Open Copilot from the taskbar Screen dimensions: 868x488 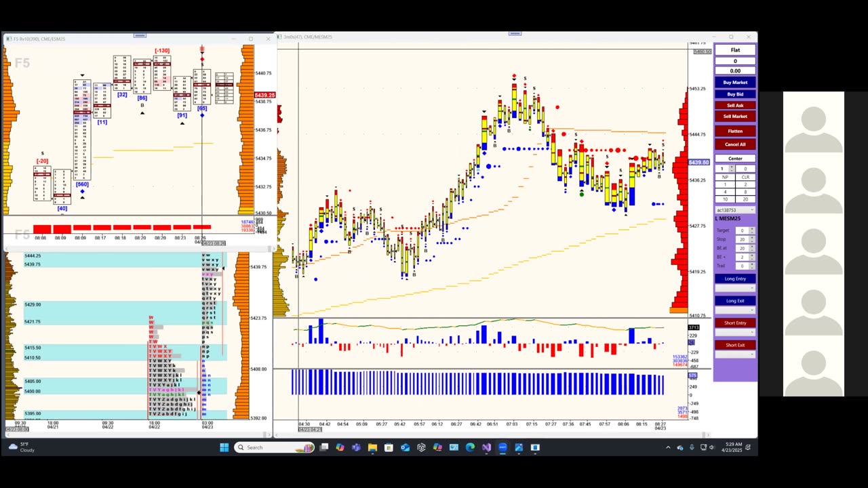[x=340, y=447]
